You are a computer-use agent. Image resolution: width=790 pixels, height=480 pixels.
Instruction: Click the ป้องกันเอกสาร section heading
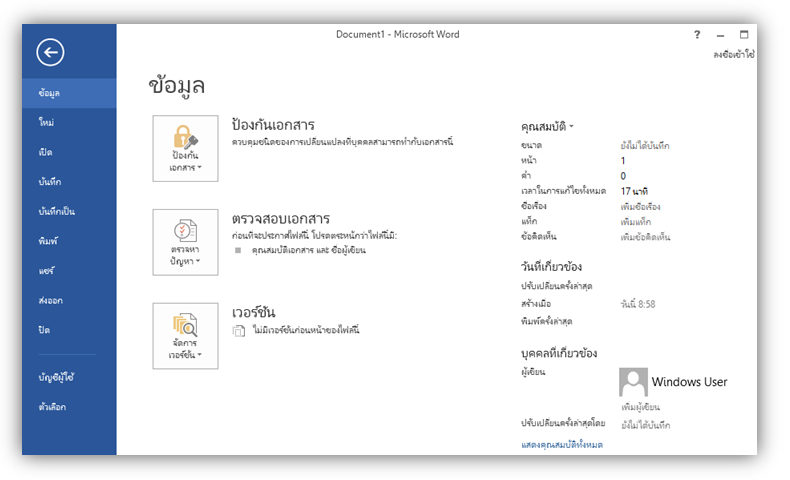pos(273,125)
